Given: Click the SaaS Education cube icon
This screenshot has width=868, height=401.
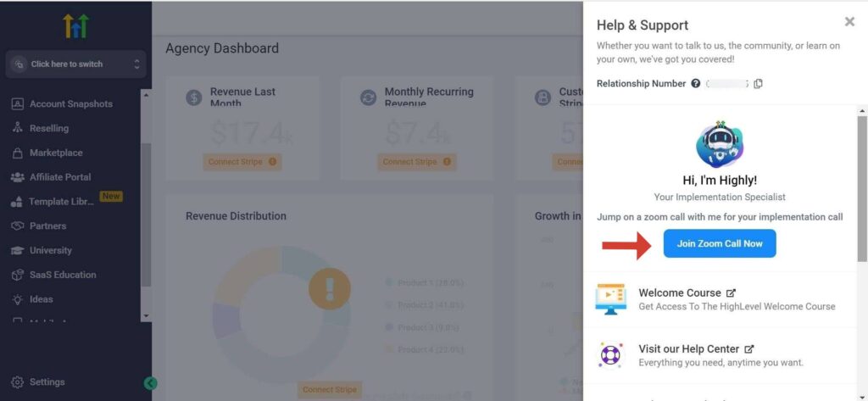Looking at the screenshot, I should (x=17, y=276).
